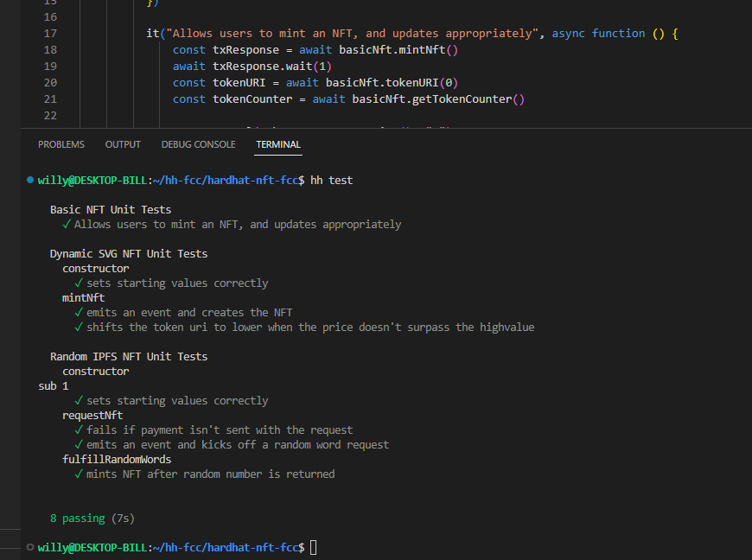Click the 'Random IPFS NFT Unit Tests' heading
This screenshot has width=752, height=560.
pos(129,356)
